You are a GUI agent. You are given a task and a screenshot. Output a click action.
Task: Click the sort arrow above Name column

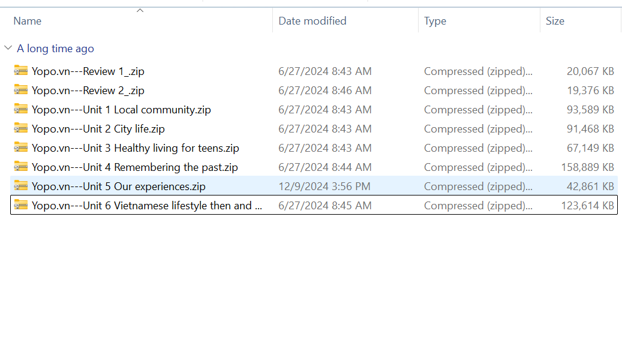click(x=140, y=10)
